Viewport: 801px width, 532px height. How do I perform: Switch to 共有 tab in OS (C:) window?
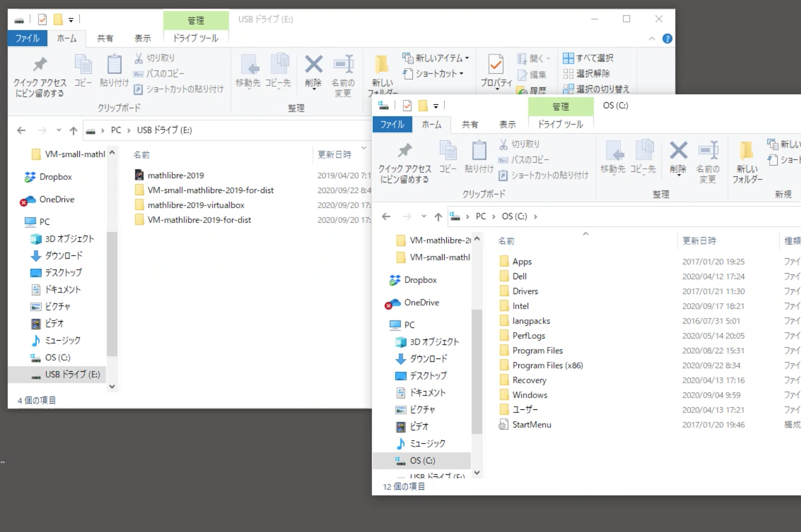click(470, 124)
